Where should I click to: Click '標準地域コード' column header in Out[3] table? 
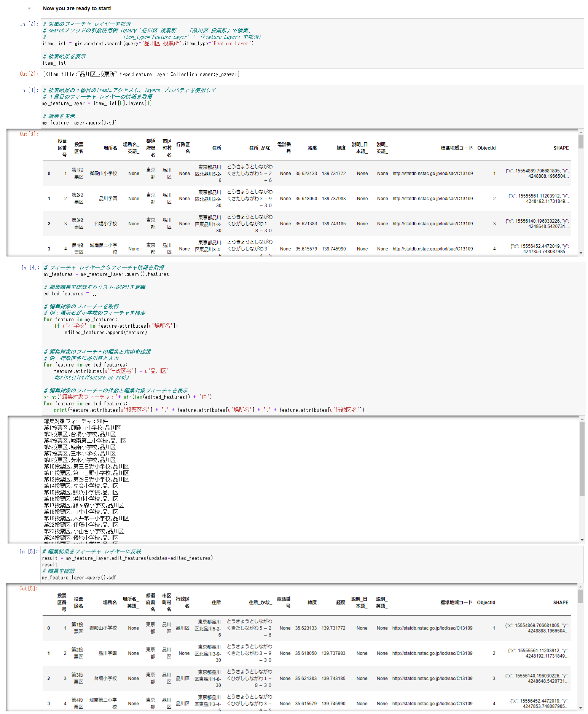(x=457, y=148)
